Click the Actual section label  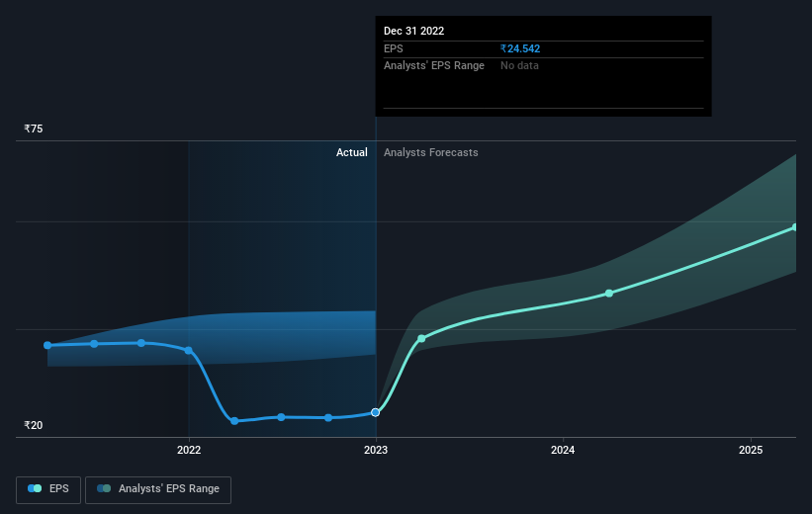point(352,152)
